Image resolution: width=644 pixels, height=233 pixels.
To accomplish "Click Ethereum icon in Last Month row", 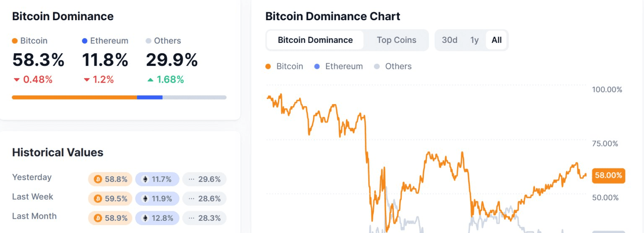I will pos(145,218).
